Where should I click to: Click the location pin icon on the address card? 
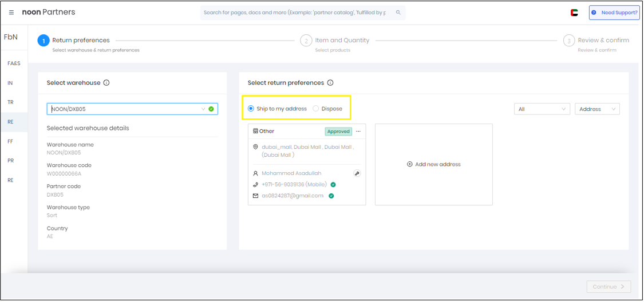pyautogui.click(x=255, y=146)
